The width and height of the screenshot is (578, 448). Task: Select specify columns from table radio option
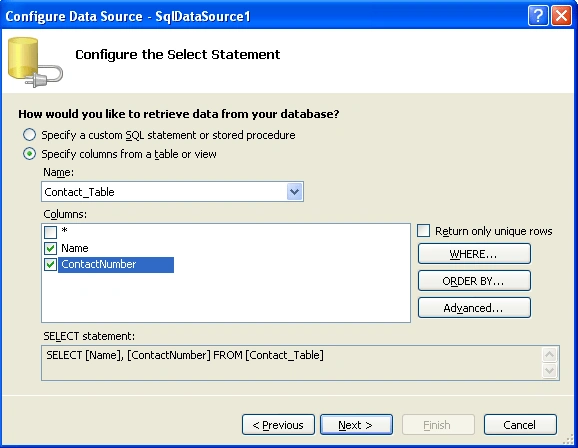click(29, 154)
